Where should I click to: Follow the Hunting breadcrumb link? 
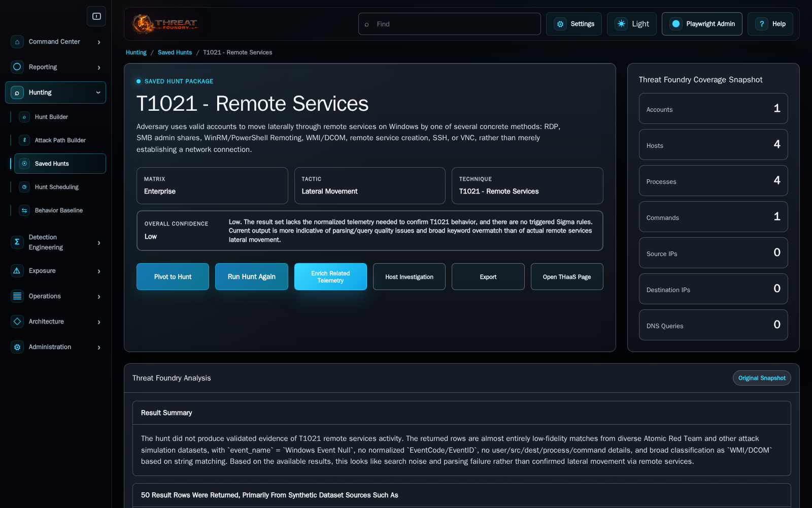tap(136, 52)
